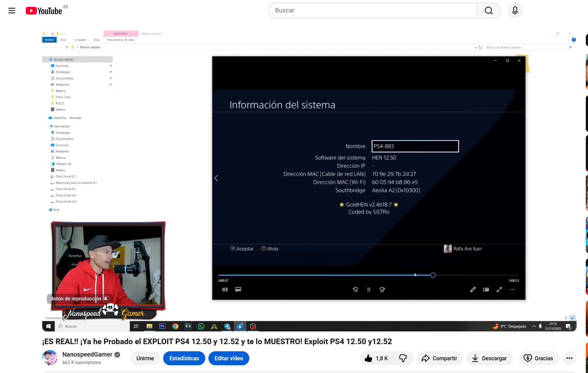The image size is (588, 373).
Task: Open Disco local (H:) drive
Action: click(66, 201)
